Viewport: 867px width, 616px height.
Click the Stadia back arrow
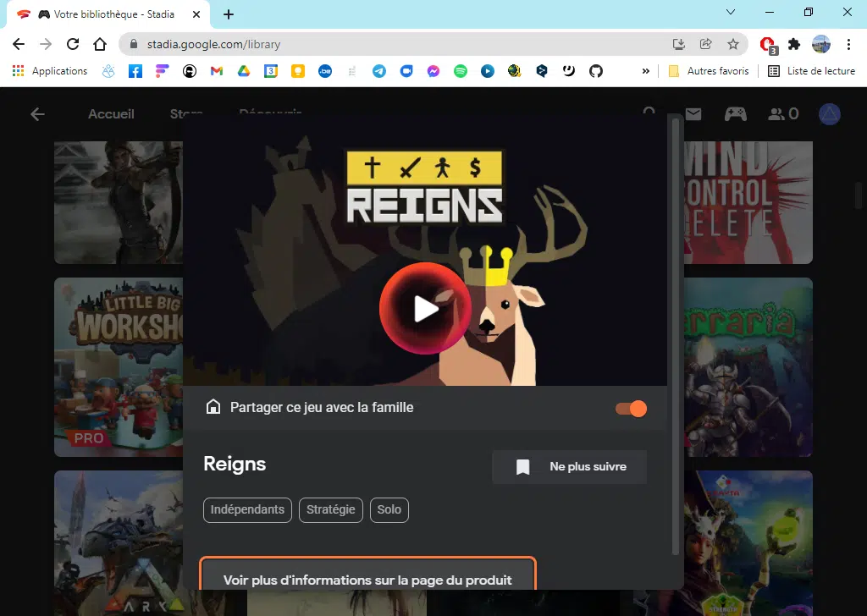(x=37, y=114)
